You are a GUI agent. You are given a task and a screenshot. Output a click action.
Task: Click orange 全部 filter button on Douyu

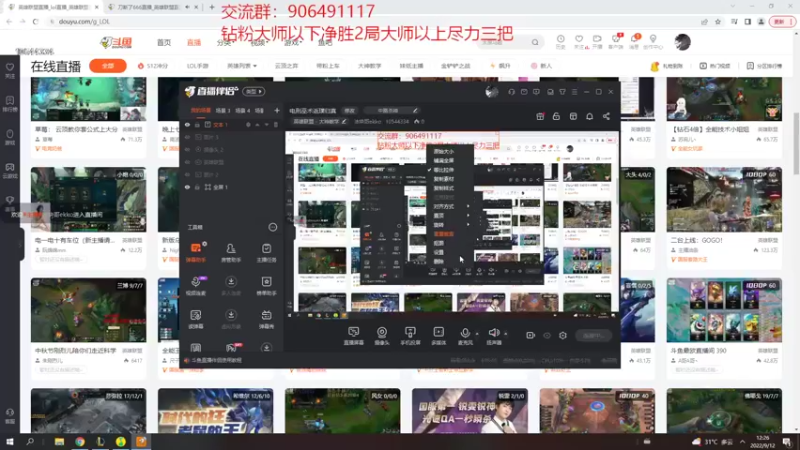pyautogui.click(x=108, y=66)
